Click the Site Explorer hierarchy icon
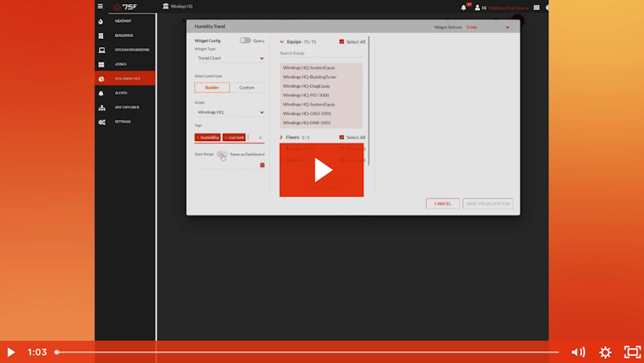Viewport: 644px width, 363px height. tap(101, 107)
